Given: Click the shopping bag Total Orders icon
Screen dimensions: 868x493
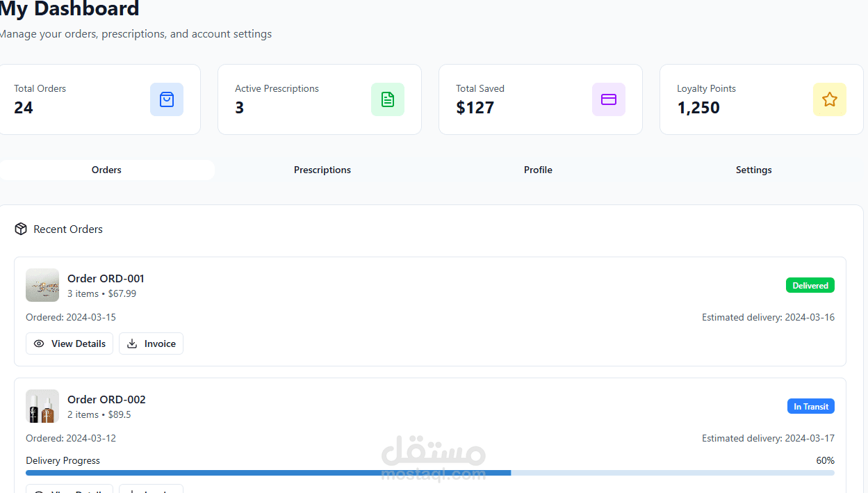Looking at the screenshot, I should tap(167, 99).
